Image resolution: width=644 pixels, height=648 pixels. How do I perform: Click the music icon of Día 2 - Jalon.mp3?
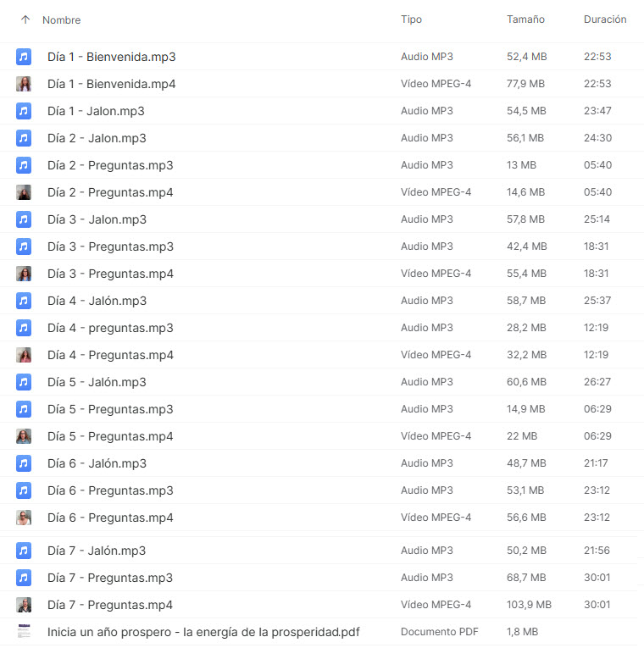click(x=24, y=138)
